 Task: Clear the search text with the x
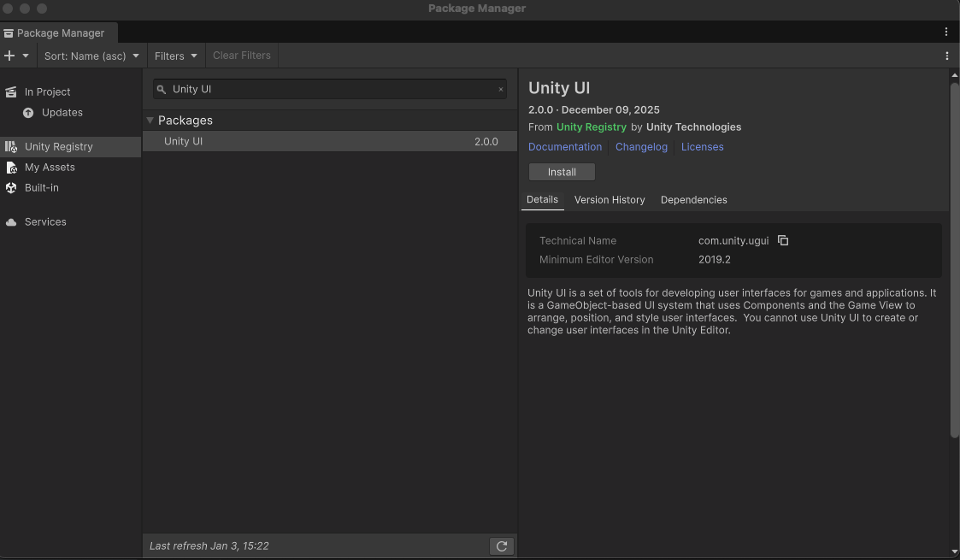(501, 90)
